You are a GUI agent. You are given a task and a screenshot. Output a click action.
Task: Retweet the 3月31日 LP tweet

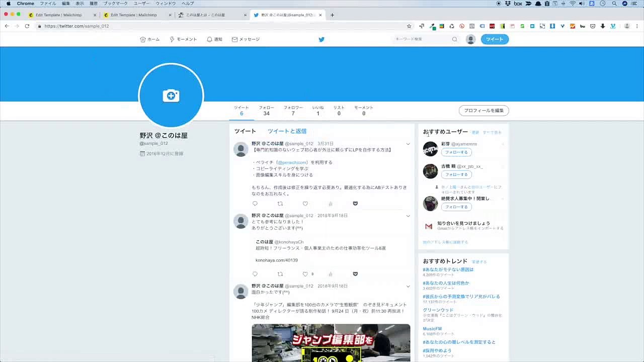tap(280, 204)
